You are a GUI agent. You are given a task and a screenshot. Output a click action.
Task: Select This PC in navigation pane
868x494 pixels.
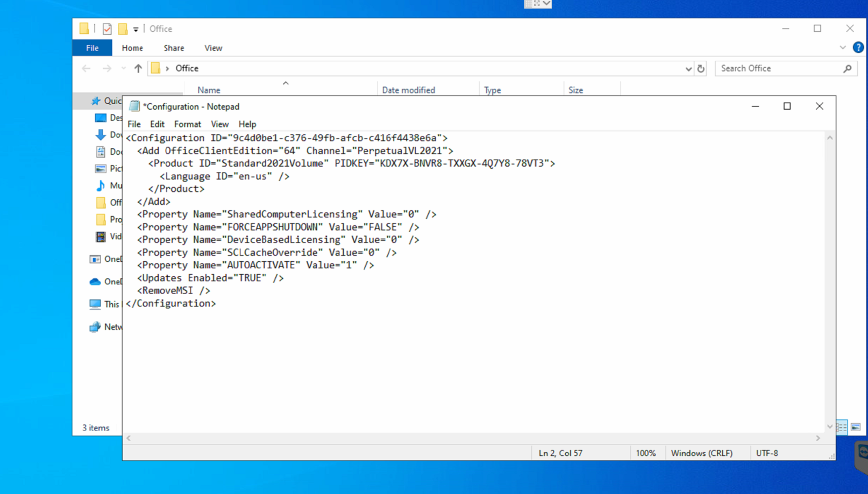(105, 304)
